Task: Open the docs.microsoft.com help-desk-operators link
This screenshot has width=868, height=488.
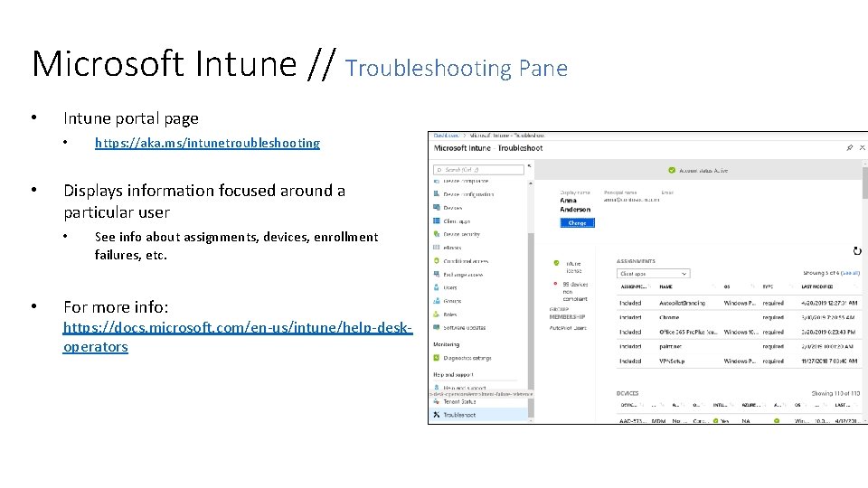Action: (x=238, y=337)
